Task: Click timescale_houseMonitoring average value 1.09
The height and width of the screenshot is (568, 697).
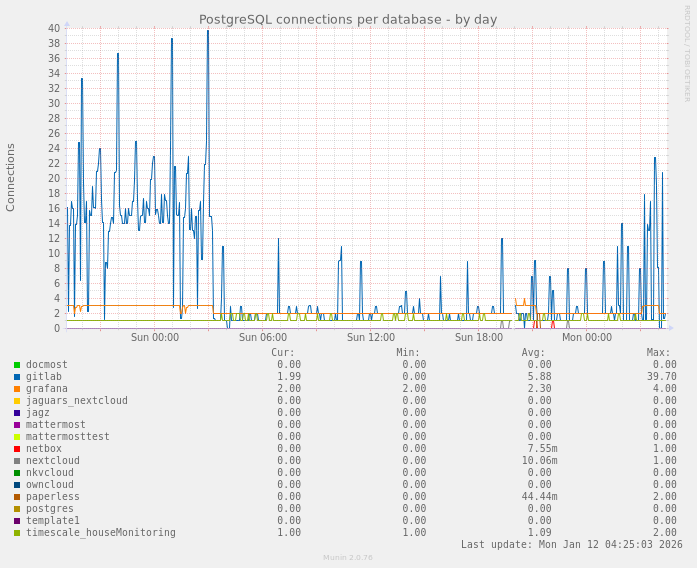Action: tap(539, 532)
